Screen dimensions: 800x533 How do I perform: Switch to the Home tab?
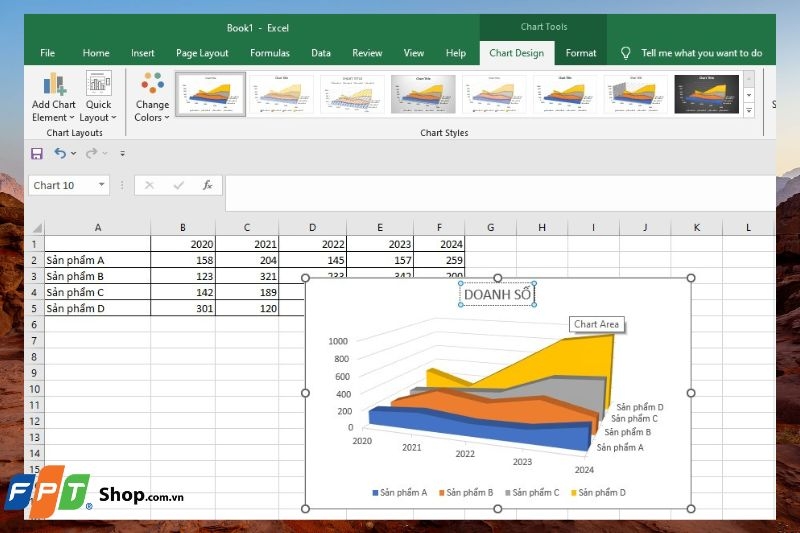(x=96, y=53)
